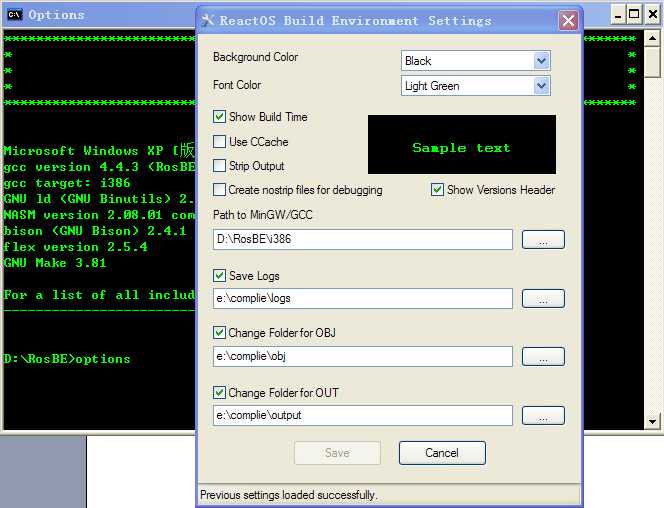This screenshot has height=508, width=664.
Task: Toggle Change Folder for OUT checkbox
Action: (219, 393)
